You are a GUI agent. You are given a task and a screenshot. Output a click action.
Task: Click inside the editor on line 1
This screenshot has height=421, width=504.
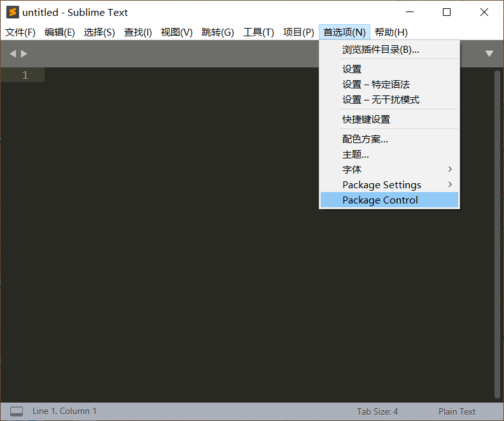tap(180, 75)
